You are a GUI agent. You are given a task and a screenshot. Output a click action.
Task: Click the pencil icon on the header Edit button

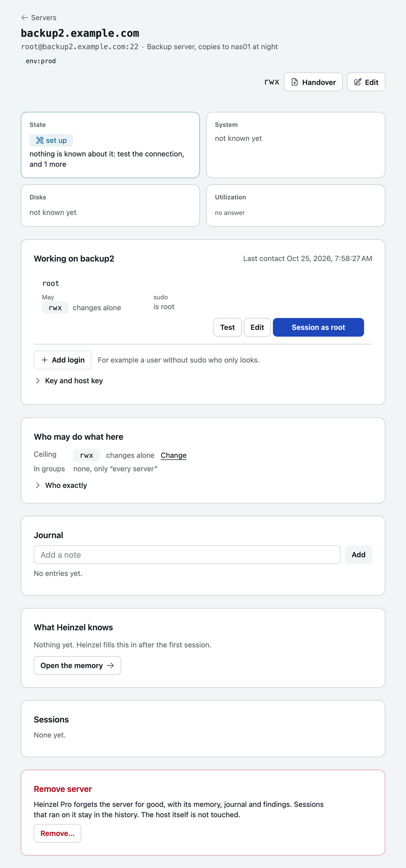(357, 82)
